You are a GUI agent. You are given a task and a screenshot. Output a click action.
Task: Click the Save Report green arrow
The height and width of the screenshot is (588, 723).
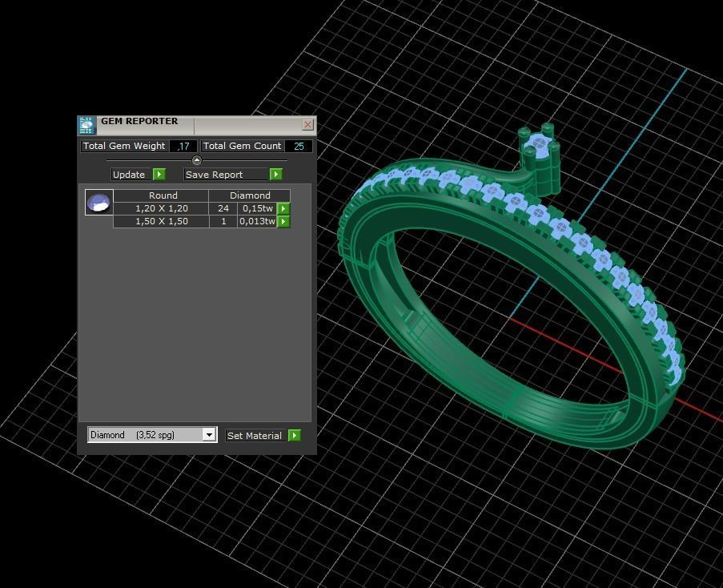tap(275, 175)
